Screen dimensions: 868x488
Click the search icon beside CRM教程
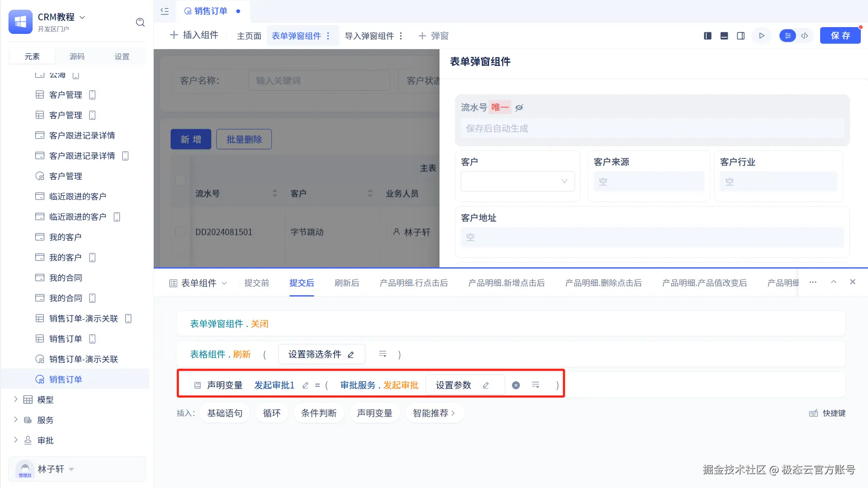click(140, 22)
